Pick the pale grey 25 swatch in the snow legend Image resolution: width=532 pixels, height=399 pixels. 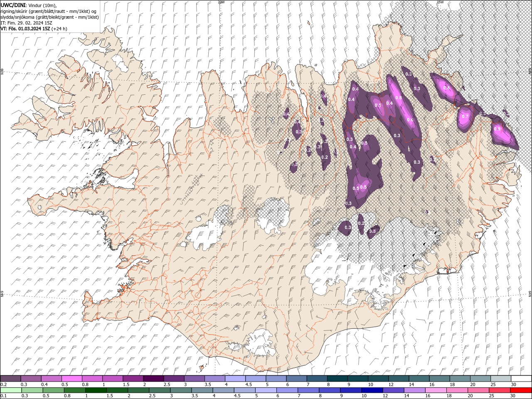(500, 379)
